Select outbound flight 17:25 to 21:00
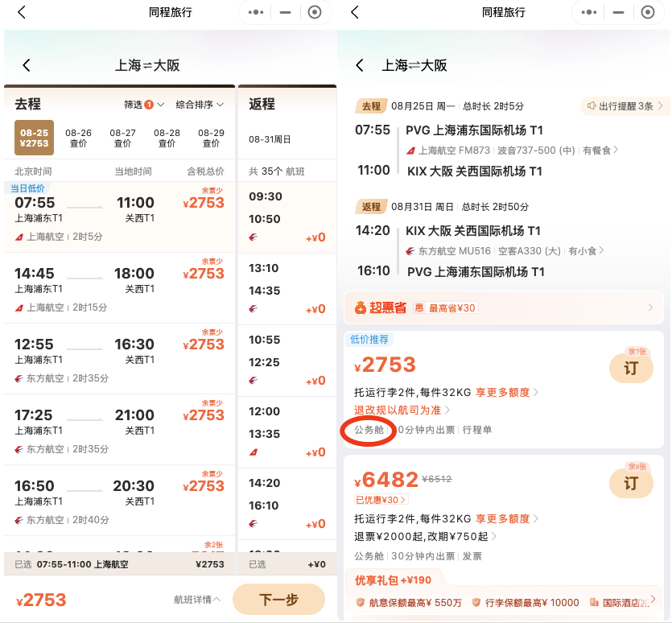The image size is (672, 623). pyautogui.click(x=120, y=430)
